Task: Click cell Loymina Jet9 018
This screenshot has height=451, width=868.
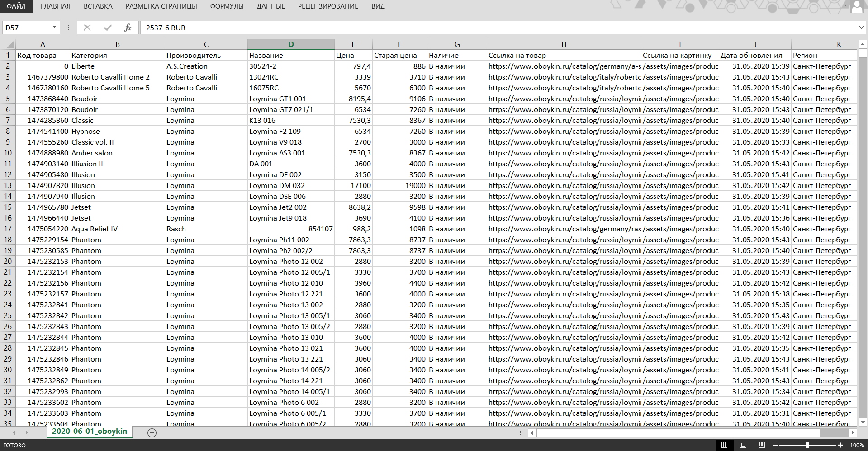Action: [x=291, y=218]
